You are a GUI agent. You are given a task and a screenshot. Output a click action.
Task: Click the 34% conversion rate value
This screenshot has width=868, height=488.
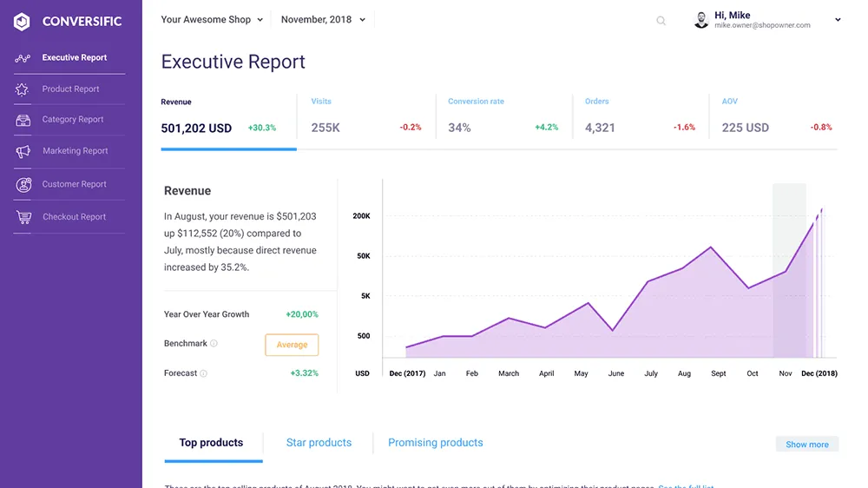[x=459, y=128]
